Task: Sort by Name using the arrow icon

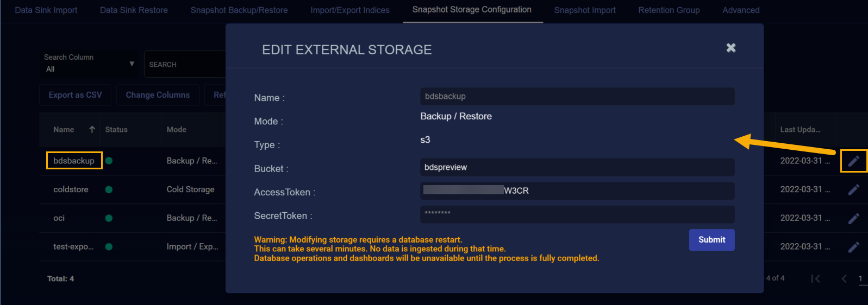Action: click(x=92, y=129)
